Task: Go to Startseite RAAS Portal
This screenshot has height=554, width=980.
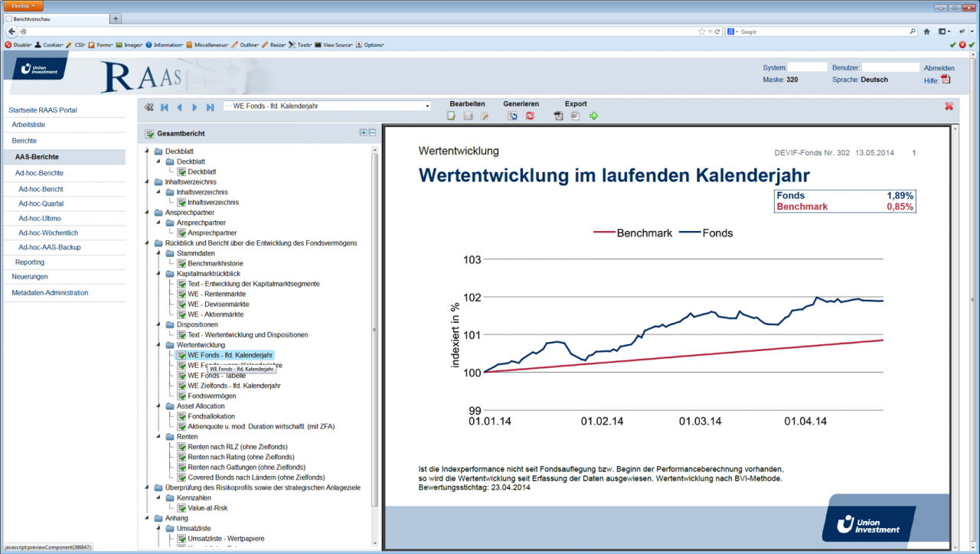Action: point(42,110)
